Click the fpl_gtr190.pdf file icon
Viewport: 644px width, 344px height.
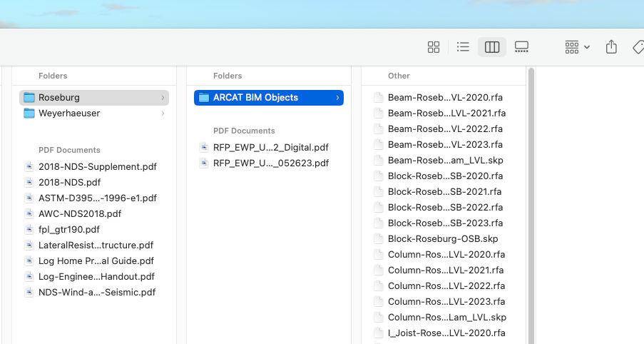(29, 229)
